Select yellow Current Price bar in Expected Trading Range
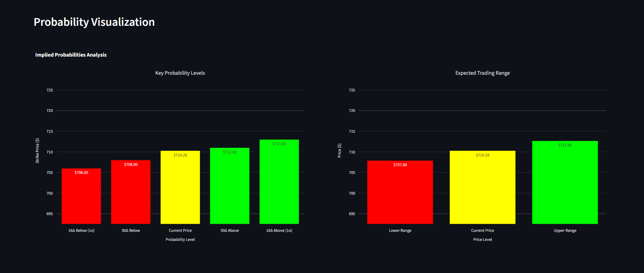Screen dimensions: 644x273 point(482,189)
